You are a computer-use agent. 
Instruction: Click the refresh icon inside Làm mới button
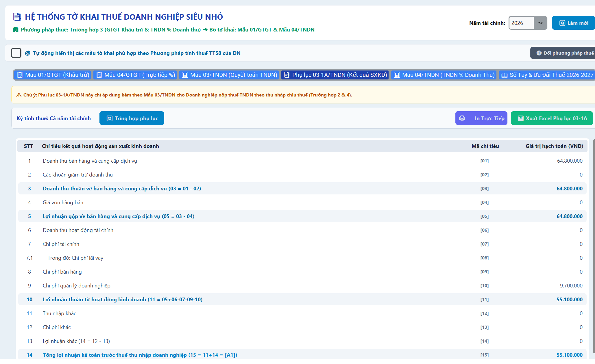562,23
